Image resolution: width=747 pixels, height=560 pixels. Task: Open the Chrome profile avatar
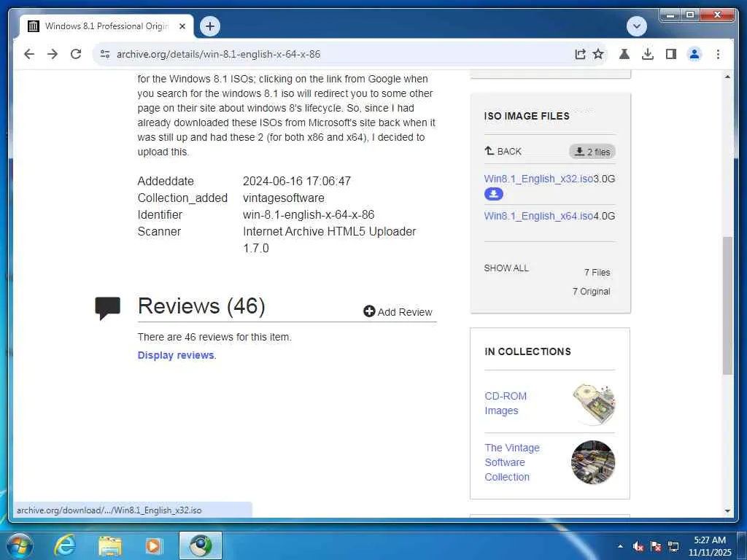(694, 54)
